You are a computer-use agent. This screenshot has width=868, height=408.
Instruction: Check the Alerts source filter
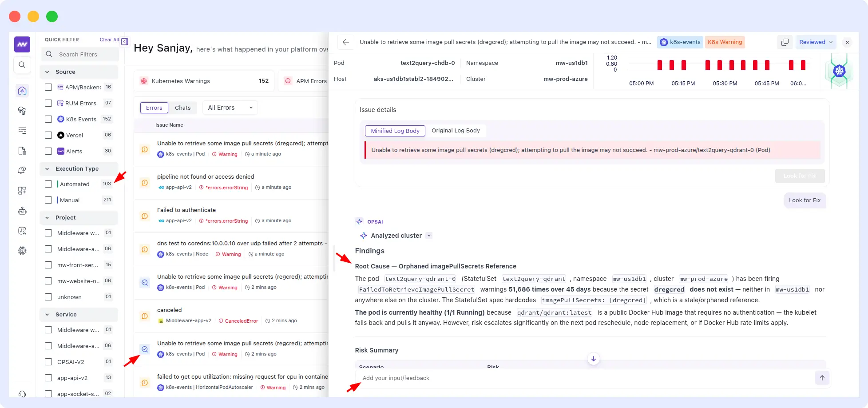pyautogui.click(x=48, y=151)
